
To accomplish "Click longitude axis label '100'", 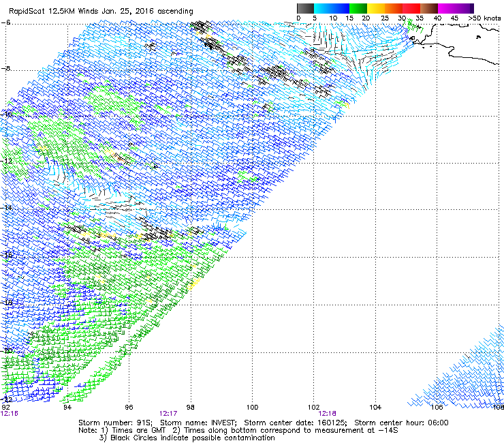I will [x=252, y=408].
